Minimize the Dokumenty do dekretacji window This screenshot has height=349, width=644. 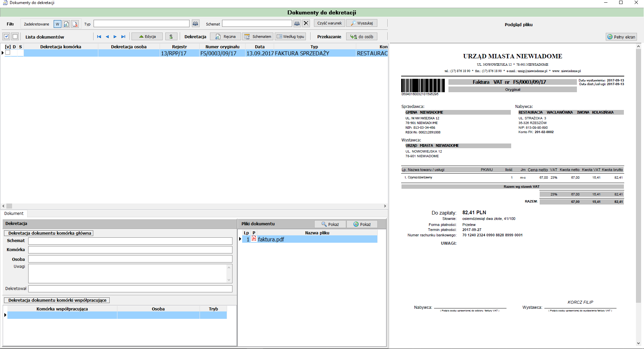(606, 3)
